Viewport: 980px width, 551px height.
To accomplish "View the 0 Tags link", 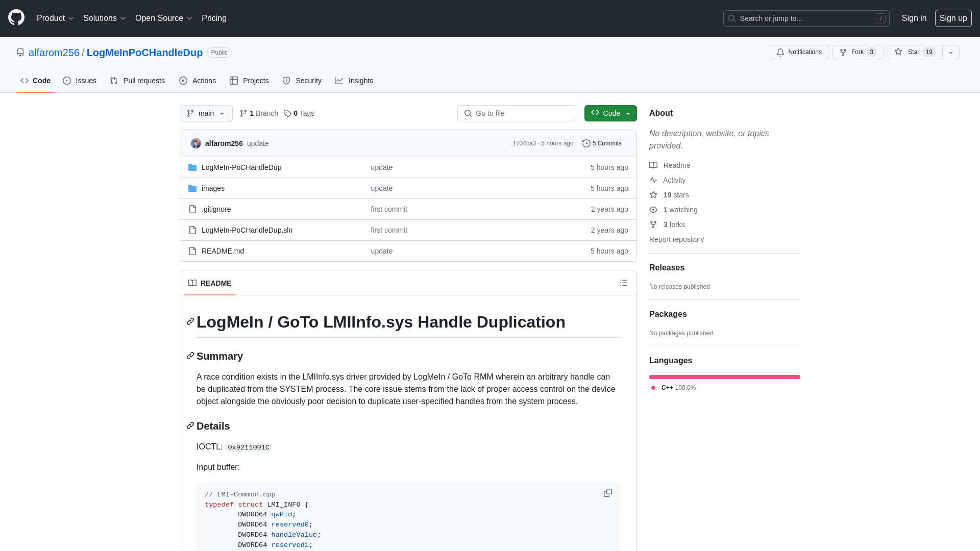I will tap(299, 113).
